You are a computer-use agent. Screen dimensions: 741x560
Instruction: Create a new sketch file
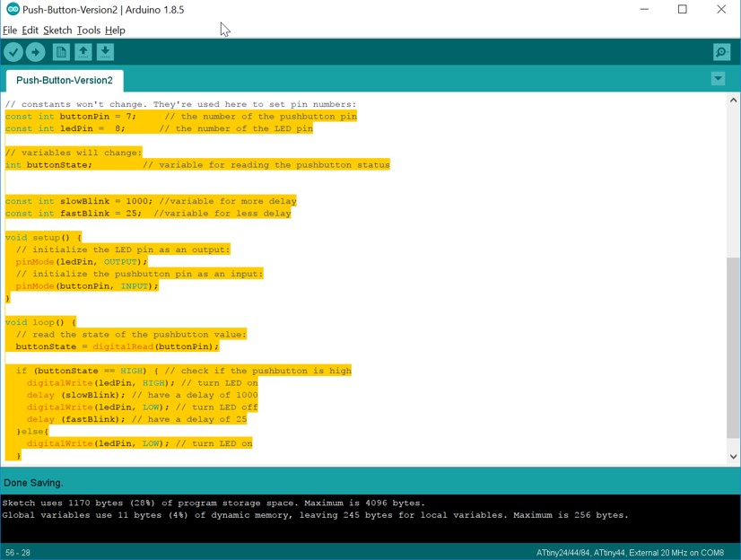(x=61, y=52)
